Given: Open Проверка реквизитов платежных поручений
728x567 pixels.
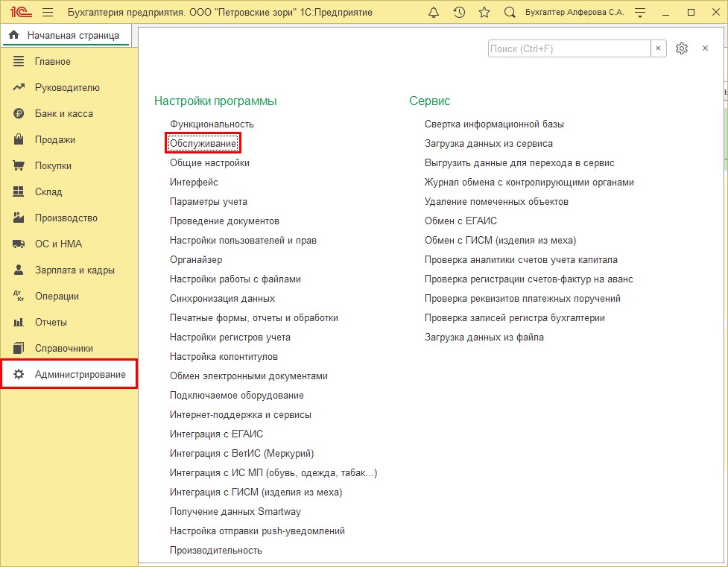Looking at the screenshot, I should 522,299.
